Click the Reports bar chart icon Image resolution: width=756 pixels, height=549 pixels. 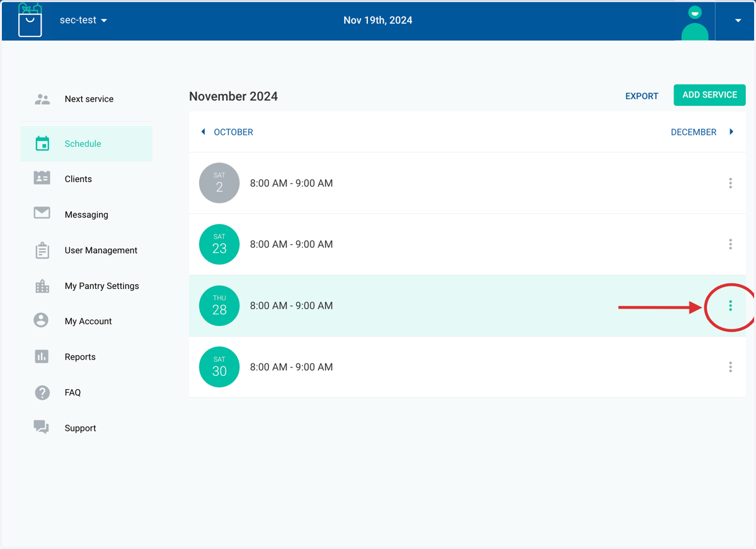(x=42, y=356)
